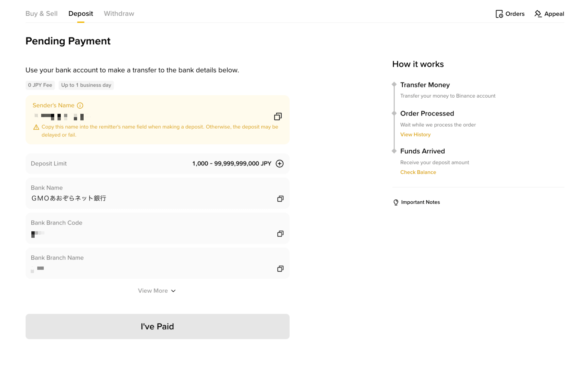This screenshot has height=388, width=588.
Task: Click the Important Notes label
Action: click(x=420, y=202)
